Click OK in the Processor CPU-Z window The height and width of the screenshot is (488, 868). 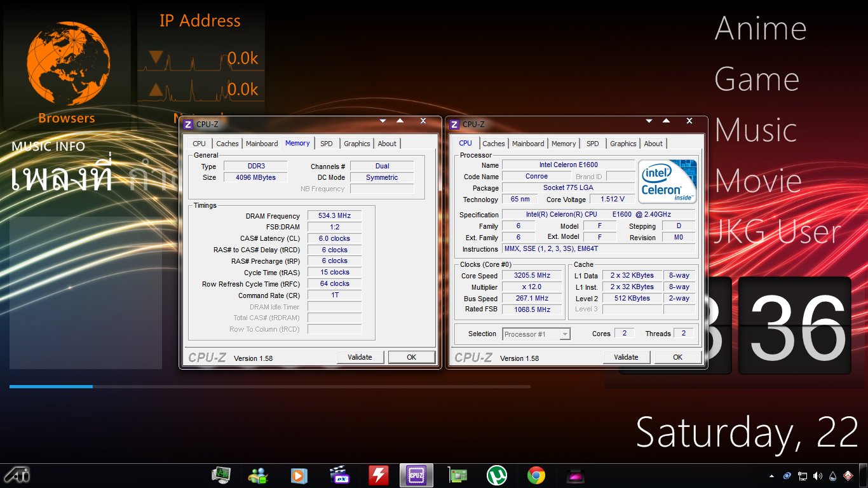pyautogui.click(x=678, y=357)
